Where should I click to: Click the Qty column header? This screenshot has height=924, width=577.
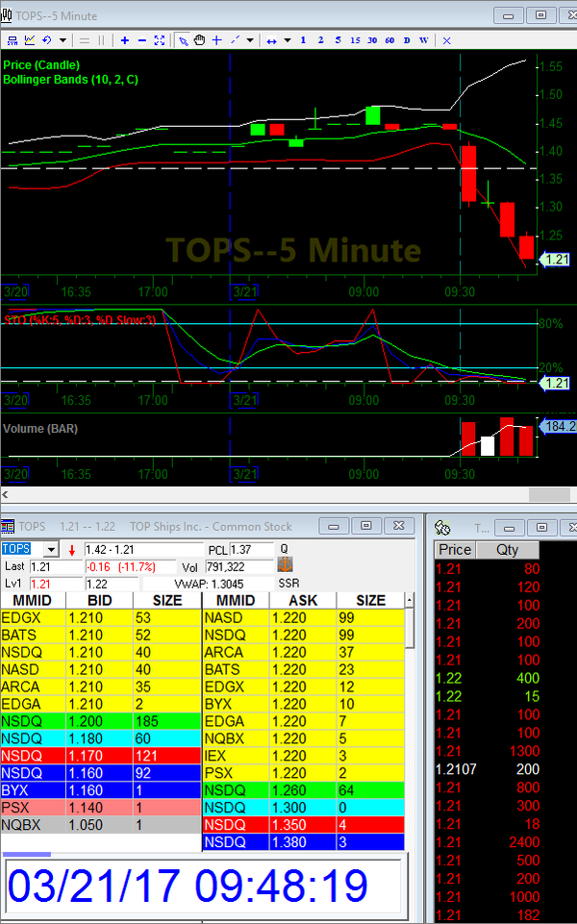507,550
